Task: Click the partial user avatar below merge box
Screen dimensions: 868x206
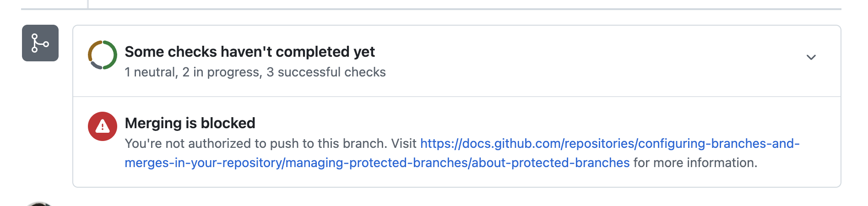Action: (40, 204)
